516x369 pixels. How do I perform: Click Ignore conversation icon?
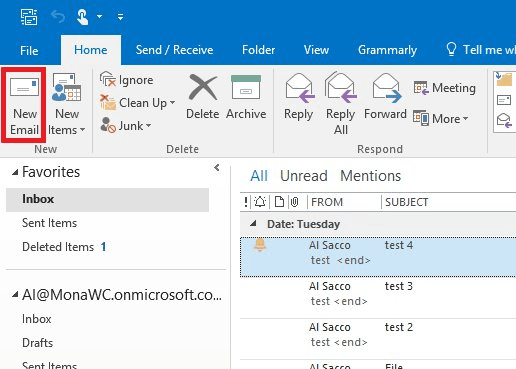coord(107,79)
